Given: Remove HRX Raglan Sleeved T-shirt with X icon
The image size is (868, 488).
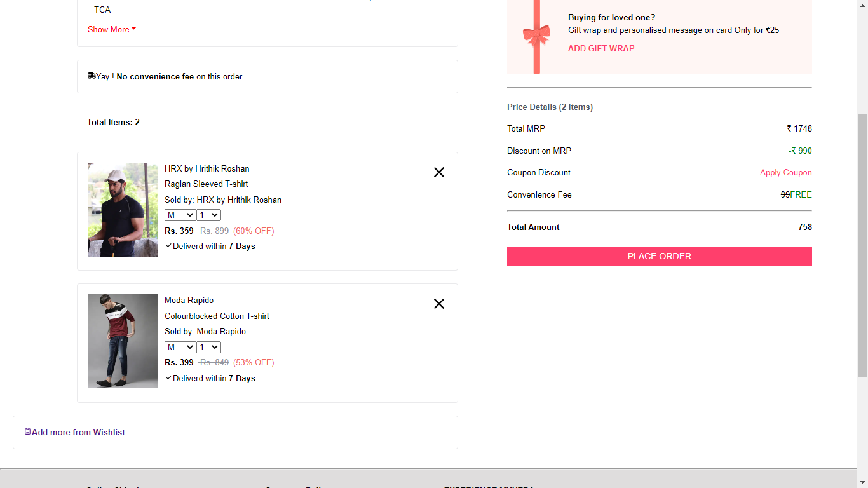Looking at the screenshot, I should coord(439,172).
